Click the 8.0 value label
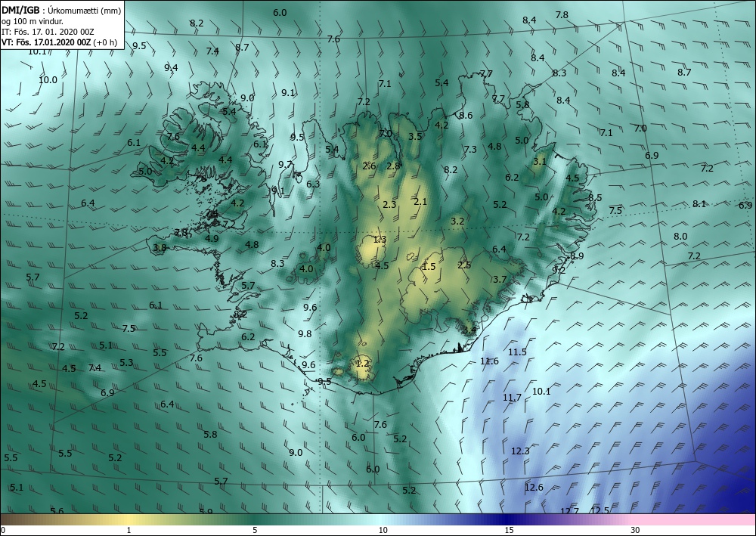 click(x=680, y=236)
